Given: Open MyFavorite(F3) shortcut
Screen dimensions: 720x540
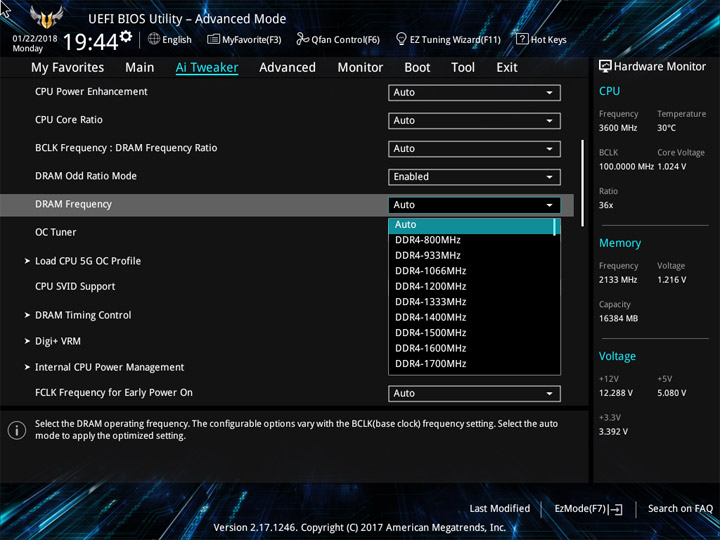Looking at the screenshot, I should (x=244, y=39).
